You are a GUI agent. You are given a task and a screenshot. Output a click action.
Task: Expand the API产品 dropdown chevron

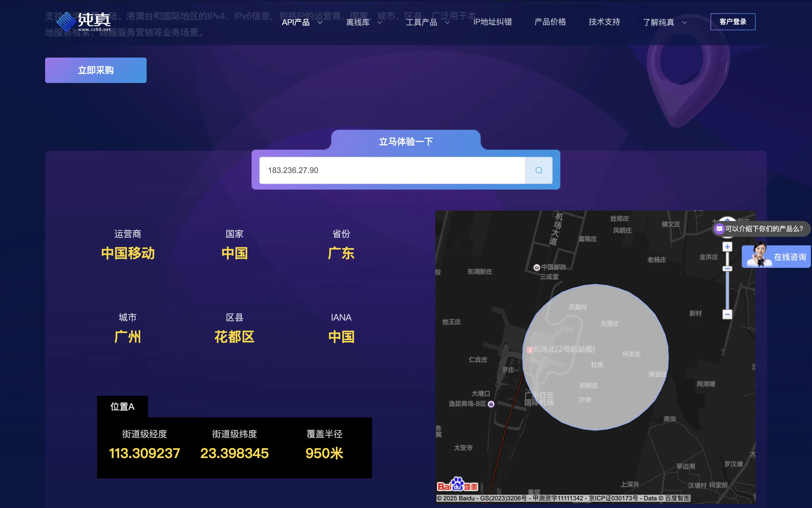tap(320, 23)
